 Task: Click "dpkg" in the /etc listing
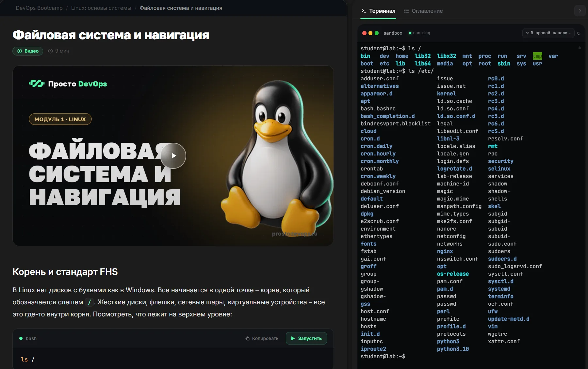[x=367, y=214]
